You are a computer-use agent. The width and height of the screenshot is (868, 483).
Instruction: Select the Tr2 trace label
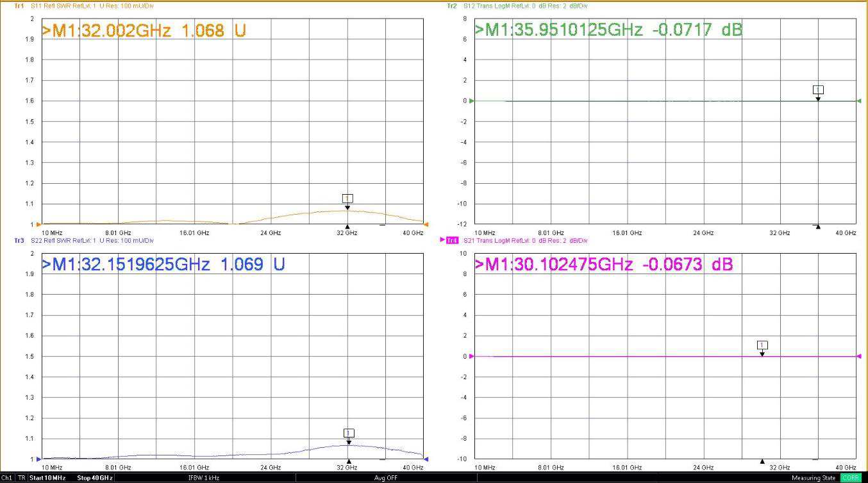click(451, 5)
